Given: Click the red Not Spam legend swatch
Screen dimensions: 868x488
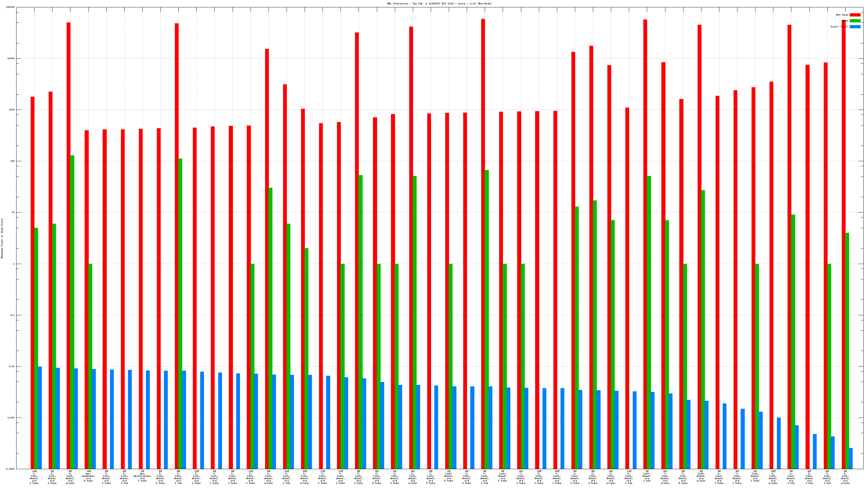Looking at the screenshot, I should 855,15.
